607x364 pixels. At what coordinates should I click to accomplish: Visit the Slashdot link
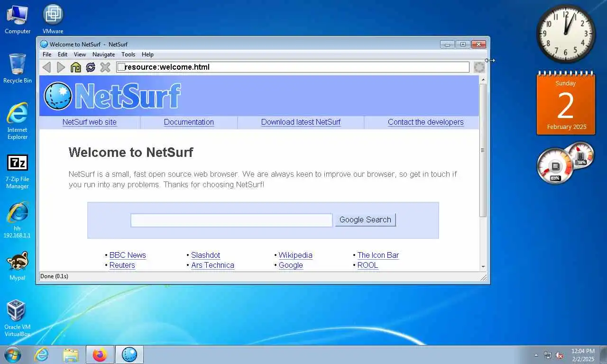(205, 255)
